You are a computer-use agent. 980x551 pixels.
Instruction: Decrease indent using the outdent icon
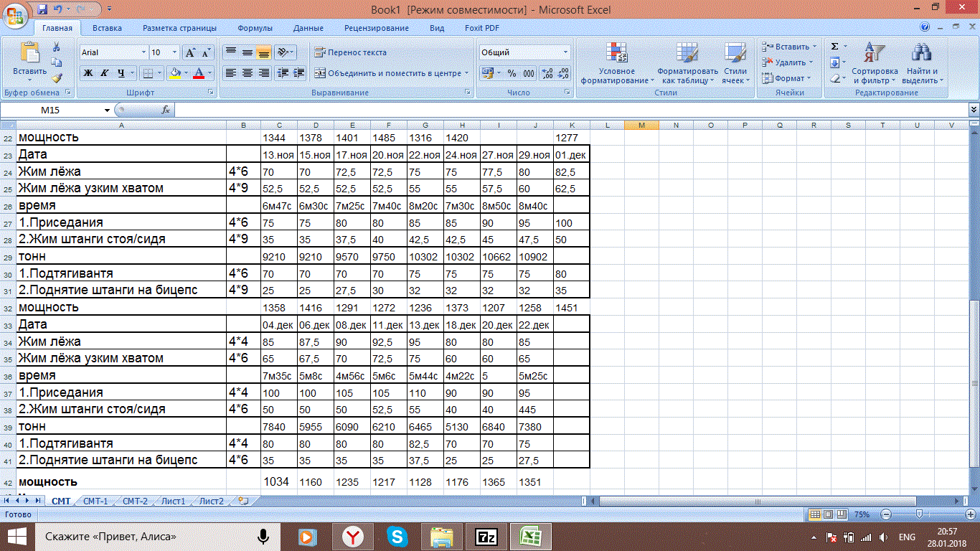click(282, 73)
